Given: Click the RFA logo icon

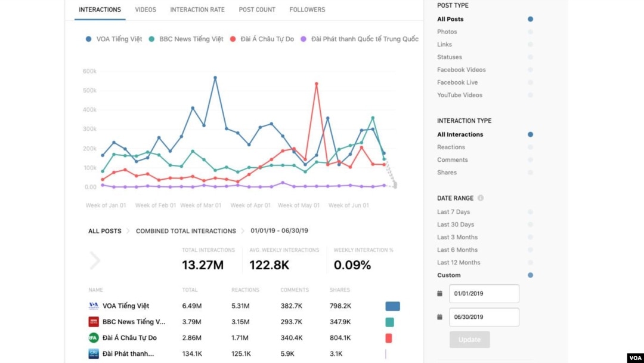Looking at the screenshot, I should point(94,337).
